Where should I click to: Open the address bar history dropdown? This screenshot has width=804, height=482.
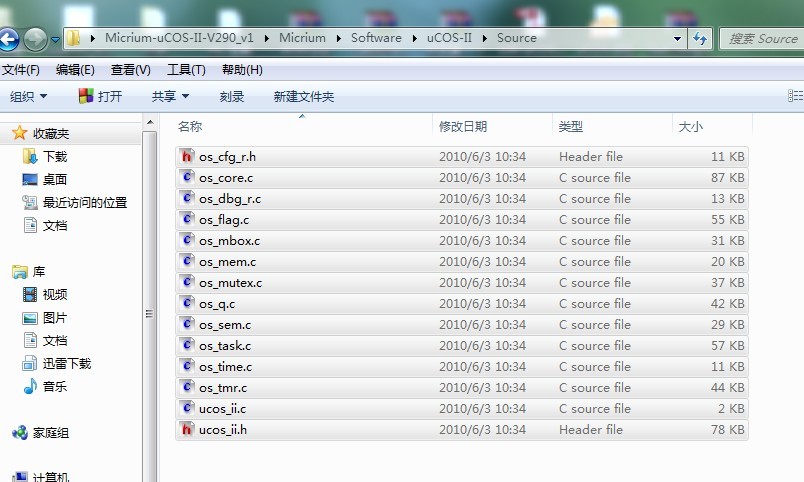(x=677, y=38)
